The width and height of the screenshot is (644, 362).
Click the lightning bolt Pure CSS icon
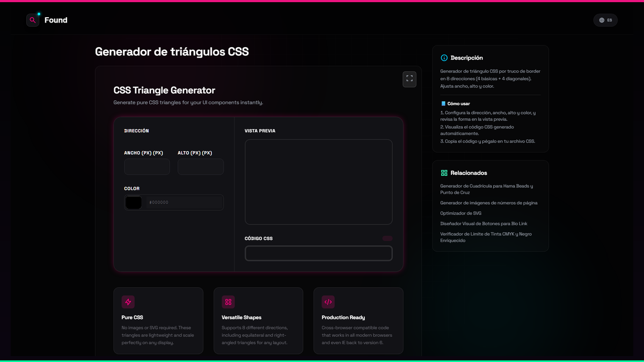[128, 302]
